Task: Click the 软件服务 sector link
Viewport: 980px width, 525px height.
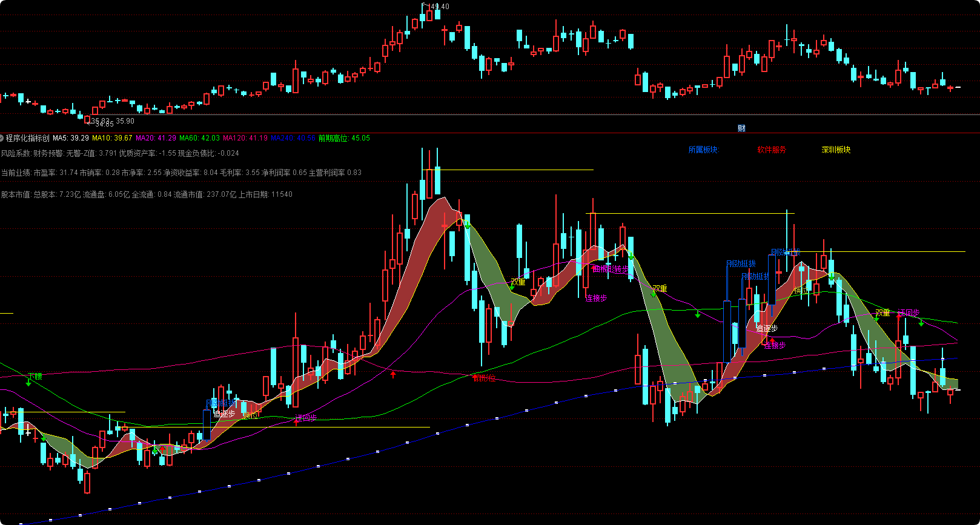Action: pos(771,150)
